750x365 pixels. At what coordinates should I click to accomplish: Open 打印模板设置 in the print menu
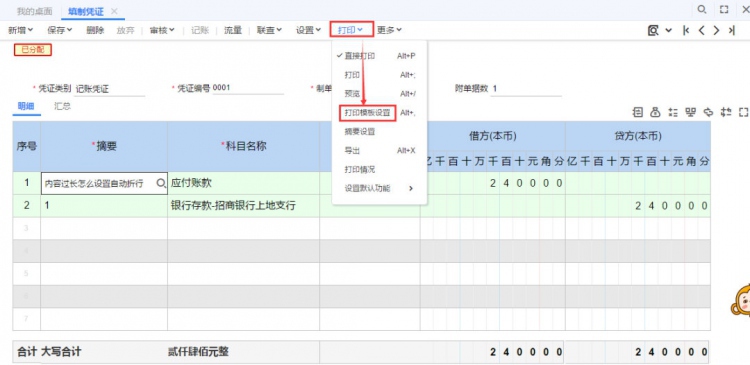pyautogui.click(x=367, y=113)
